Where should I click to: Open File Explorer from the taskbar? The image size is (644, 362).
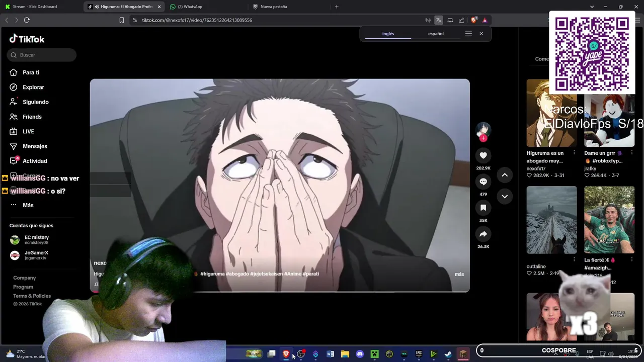pyautogui.click(x=345, y=354)
